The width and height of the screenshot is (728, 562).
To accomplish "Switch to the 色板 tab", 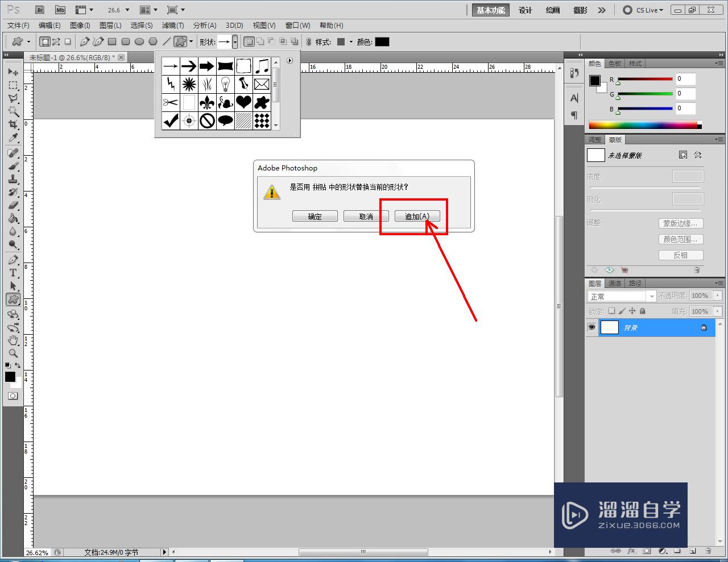I will pos(615,64).
